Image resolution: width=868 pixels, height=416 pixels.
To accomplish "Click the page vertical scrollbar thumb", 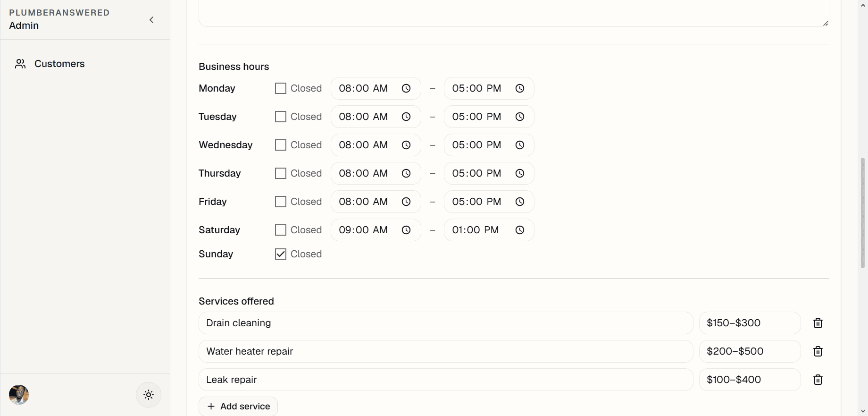I will tap(863, 213).
